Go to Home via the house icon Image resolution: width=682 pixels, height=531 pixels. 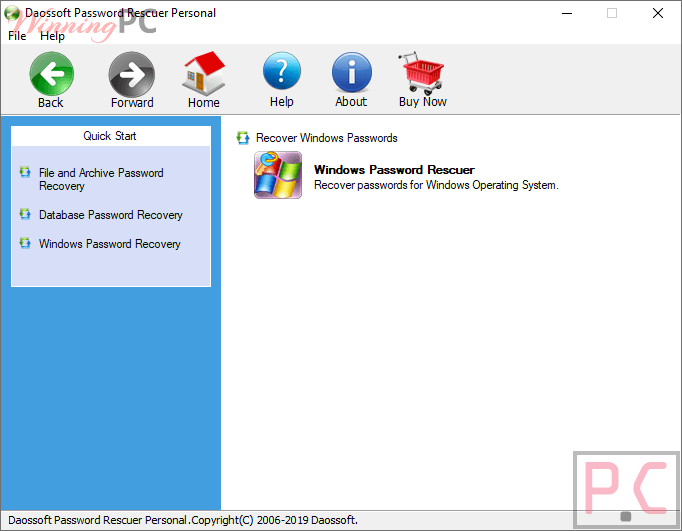pos(204,73)
